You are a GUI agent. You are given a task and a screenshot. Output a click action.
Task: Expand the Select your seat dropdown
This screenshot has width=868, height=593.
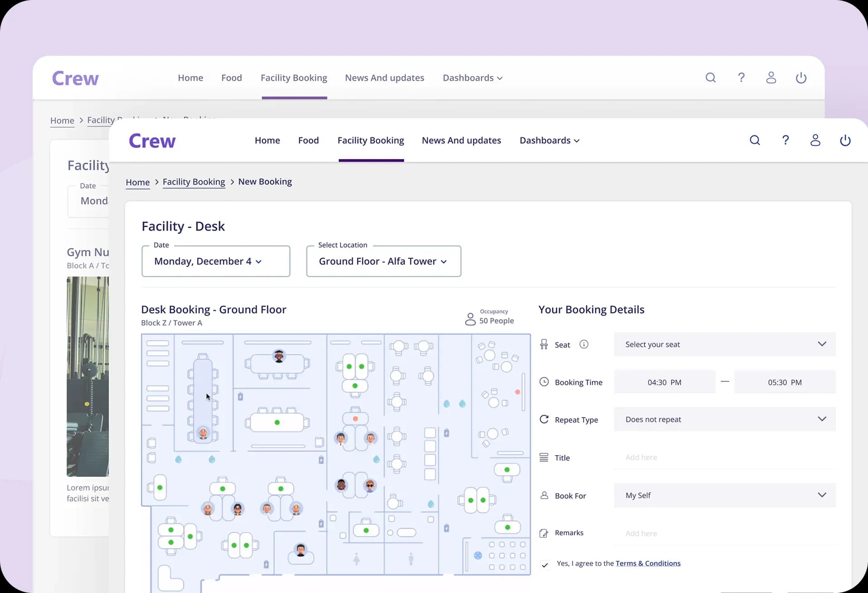[x=725, y=345]
